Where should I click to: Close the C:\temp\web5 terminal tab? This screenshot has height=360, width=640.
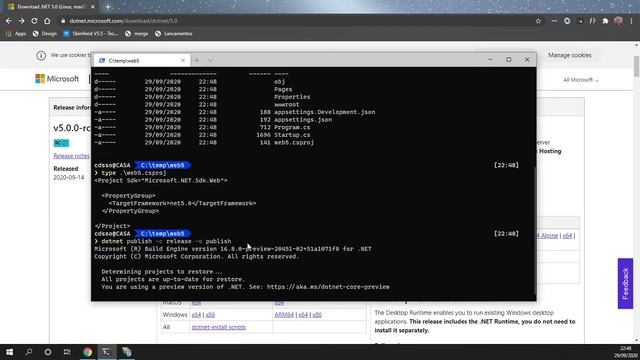pos(183,60)
